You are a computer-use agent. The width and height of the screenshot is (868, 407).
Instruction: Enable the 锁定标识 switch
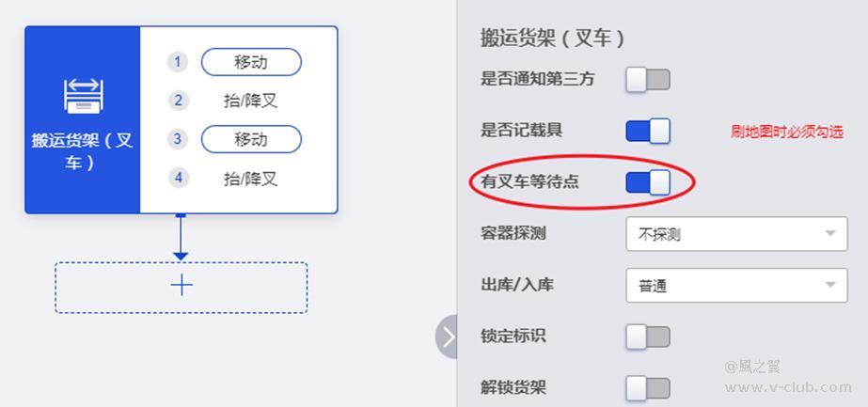[648, 337]
